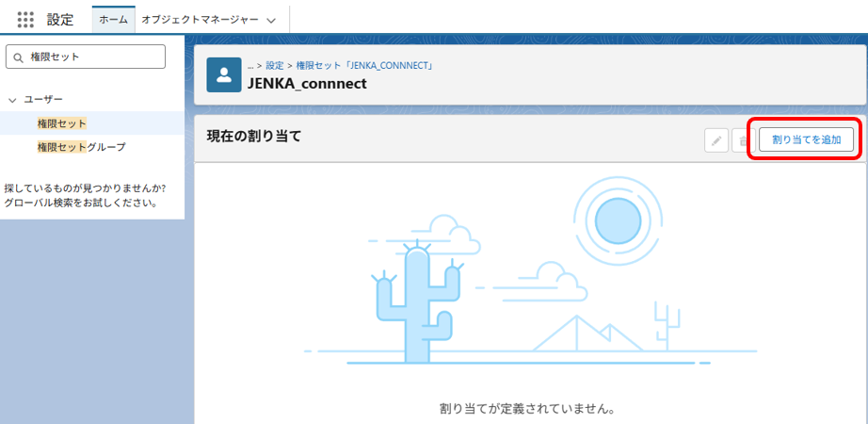Open the オブジェクトマネージャー tab
Image resolution: width=868 pixels, height=424 pixels.
[x=199, y=20]
